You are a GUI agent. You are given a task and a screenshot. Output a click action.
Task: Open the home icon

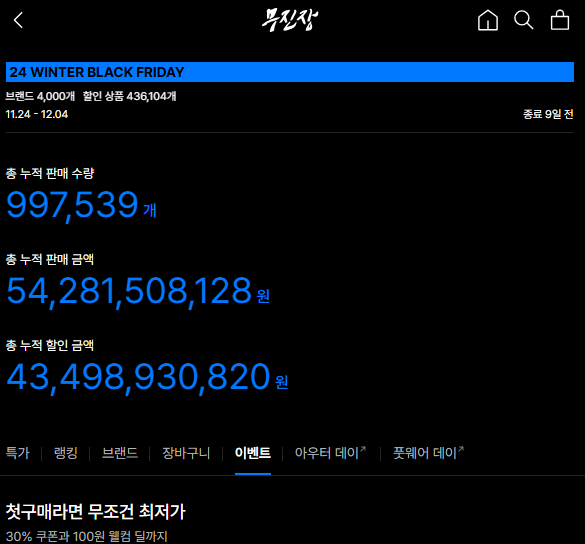pyautogui.click(x=488, y=20)
